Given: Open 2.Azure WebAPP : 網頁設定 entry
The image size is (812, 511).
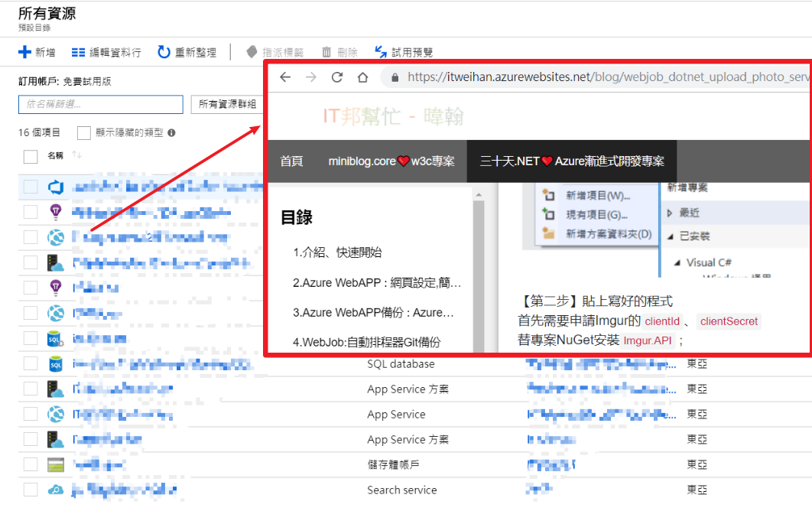Looking at the screenshot, I should (376, 282).
